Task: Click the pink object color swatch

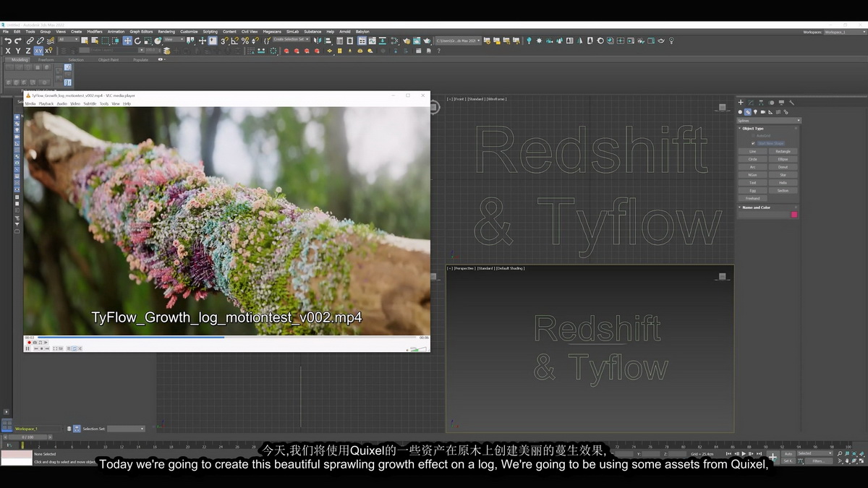Action: pyautogui.click(x=794, y=215)
